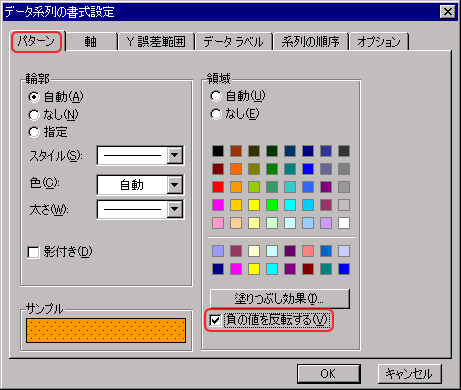Select the white color swatch
The image size is (461, 390).
tap(344, 223)
